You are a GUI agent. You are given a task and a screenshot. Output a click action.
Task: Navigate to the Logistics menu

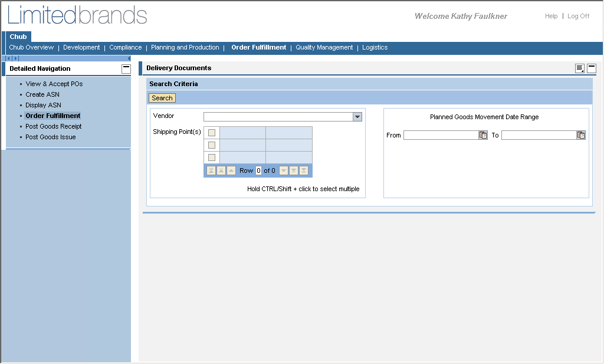[375, 47]
